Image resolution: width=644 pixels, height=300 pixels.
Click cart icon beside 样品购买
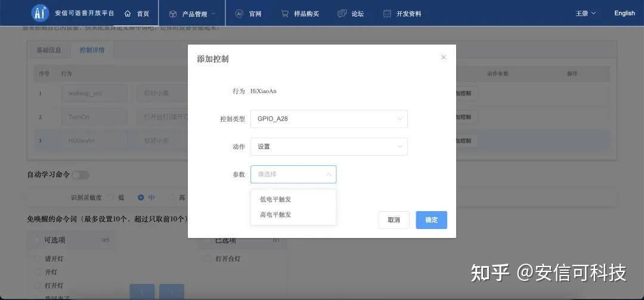pos(284,14)
